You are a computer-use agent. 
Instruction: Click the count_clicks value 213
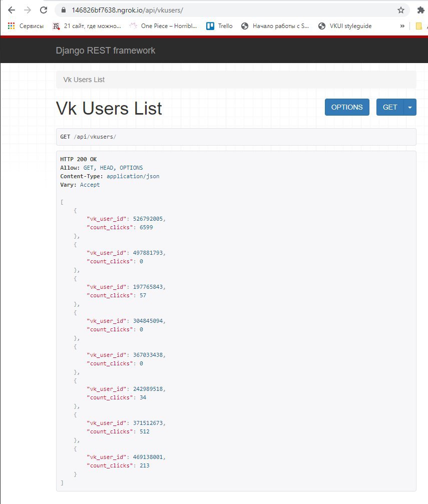point(144,465)
